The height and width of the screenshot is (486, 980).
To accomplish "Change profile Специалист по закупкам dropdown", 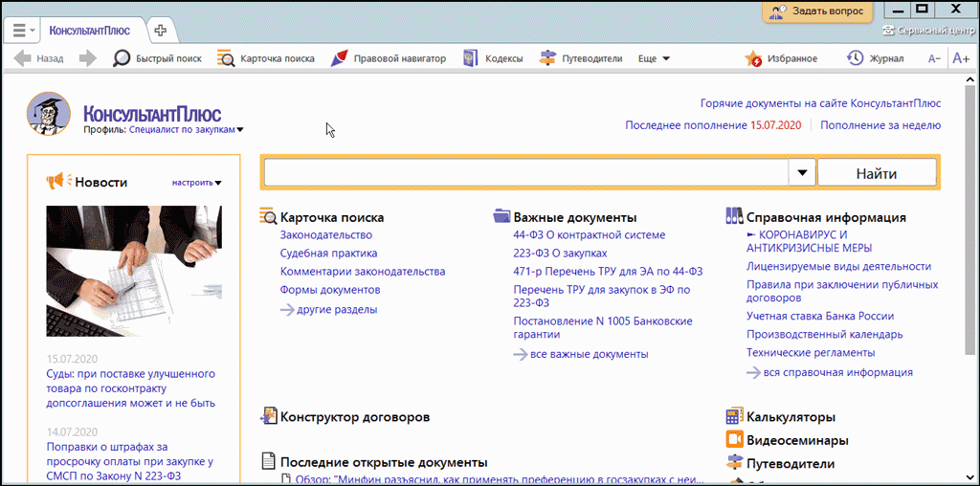I will pyautogui.click(x=187, y=130).
